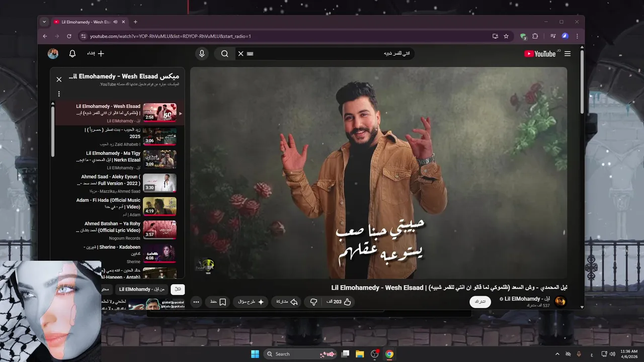Subscribe to the Lil ElMohamdy channel

point(480,302)
